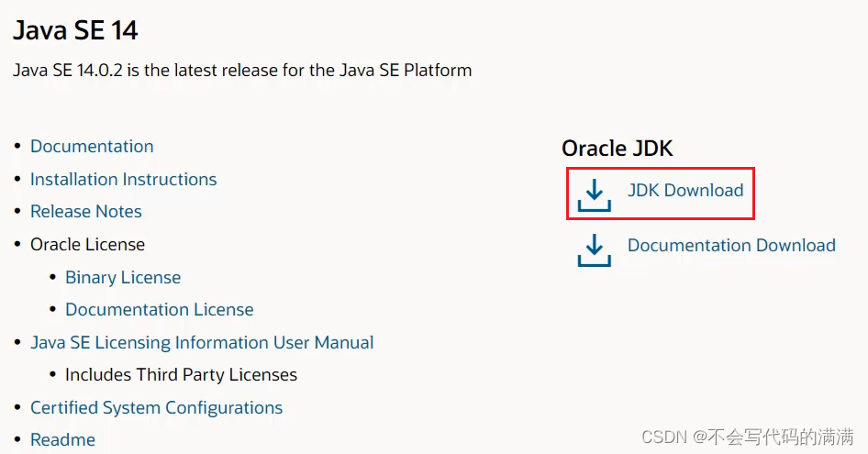
Task: Click the Includes Third Party Licenses text
Action: click(x=181, y=375)
